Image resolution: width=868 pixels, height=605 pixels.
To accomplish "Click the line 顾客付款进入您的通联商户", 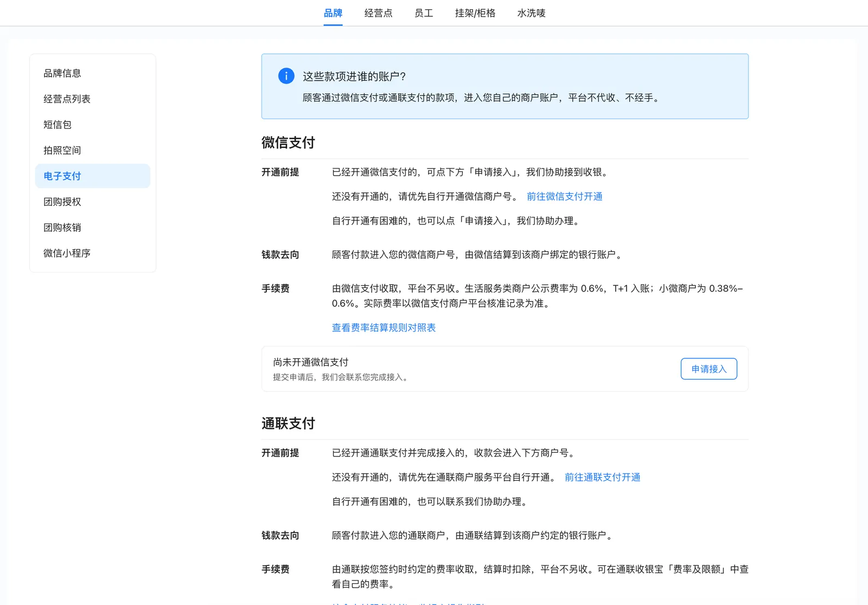I will (x=474, y=535).
